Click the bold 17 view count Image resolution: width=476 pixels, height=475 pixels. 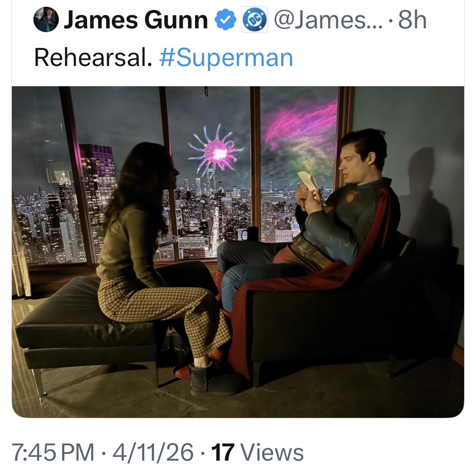click(223, 452)
